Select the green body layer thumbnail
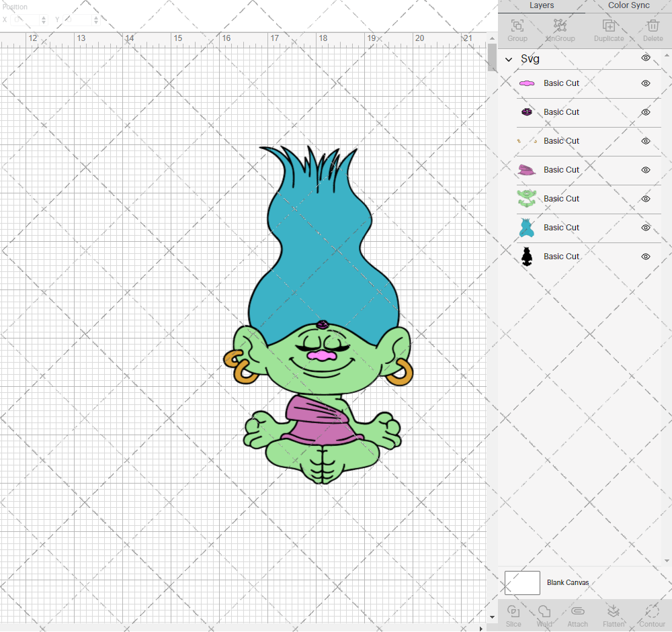The image size is (672, 632). (x=527, y=199)
